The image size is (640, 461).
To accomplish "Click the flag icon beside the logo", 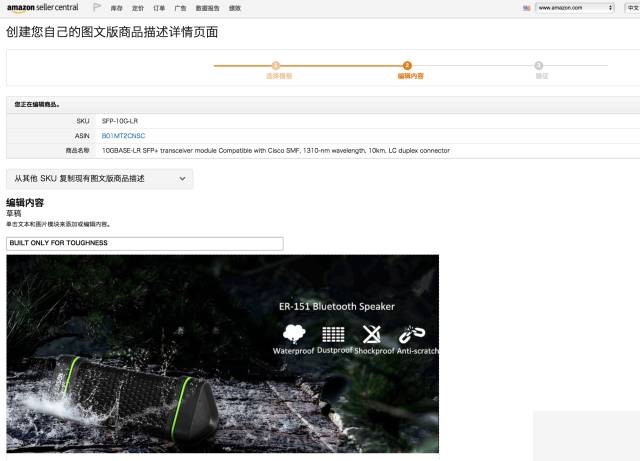I will point(97,7).
